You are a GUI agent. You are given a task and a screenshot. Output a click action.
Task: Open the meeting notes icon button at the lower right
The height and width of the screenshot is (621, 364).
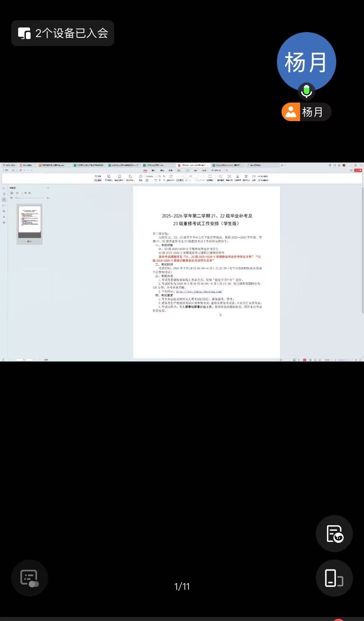(334, 533)
